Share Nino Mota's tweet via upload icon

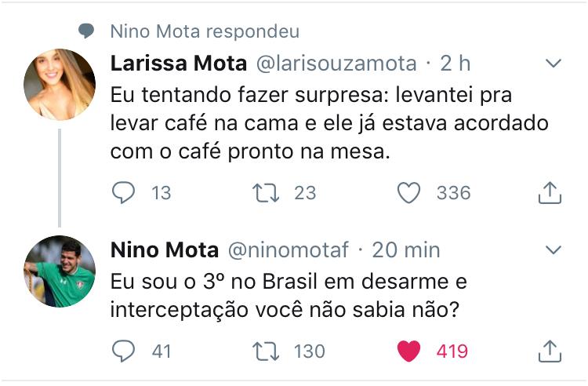pos(550,351)
